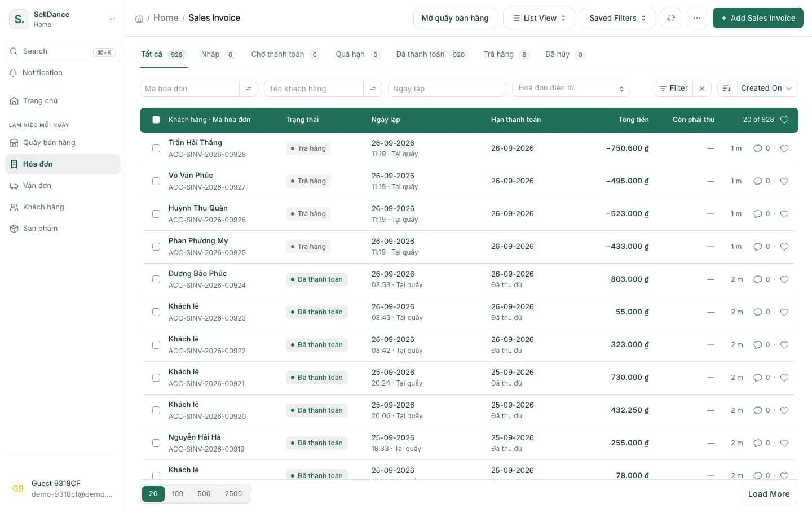
Task: Like invoice ACC-SINV-2026-00920 heart icon
Action: point(784,410)
